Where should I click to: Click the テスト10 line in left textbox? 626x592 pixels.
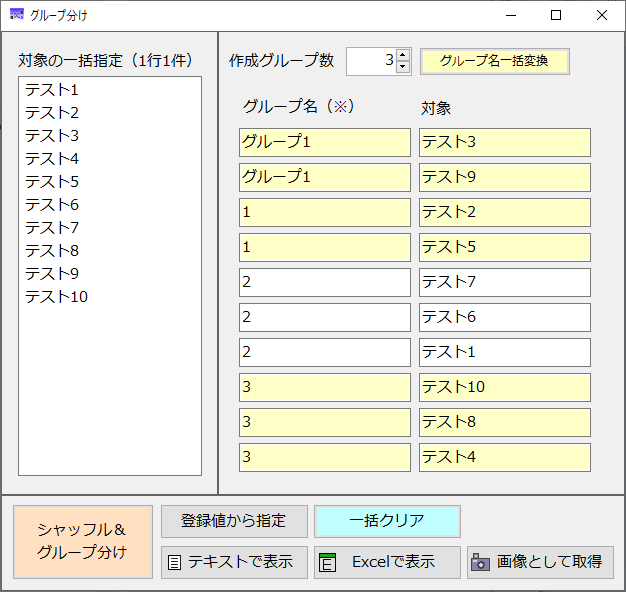(x=56, y=296)
